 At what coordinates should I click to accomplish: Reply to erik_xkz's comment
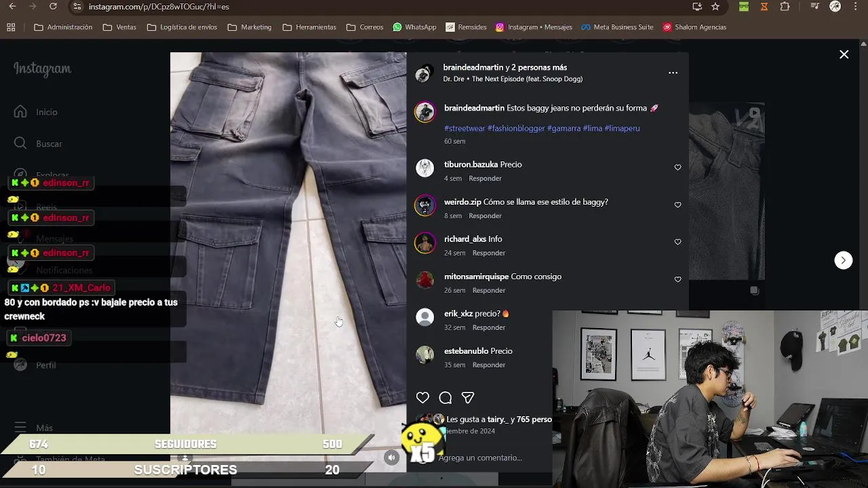(489, 327)
